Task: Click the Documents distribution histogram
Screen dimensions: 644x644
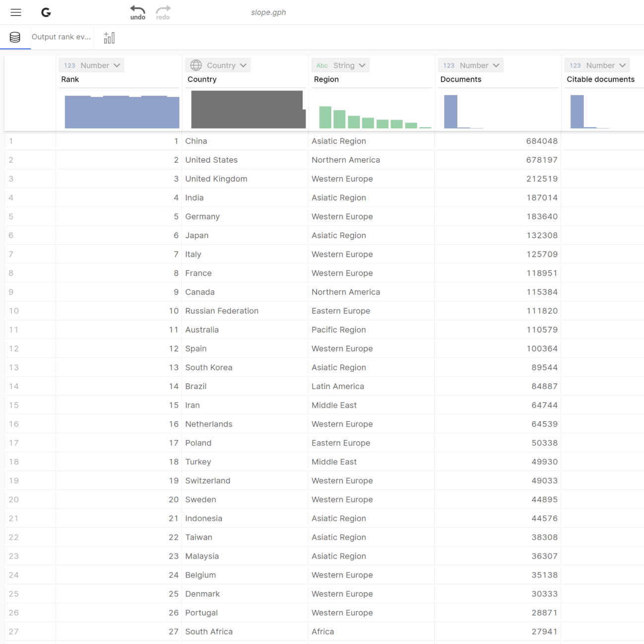Action: pyautogui.click(x=463, y=112)
